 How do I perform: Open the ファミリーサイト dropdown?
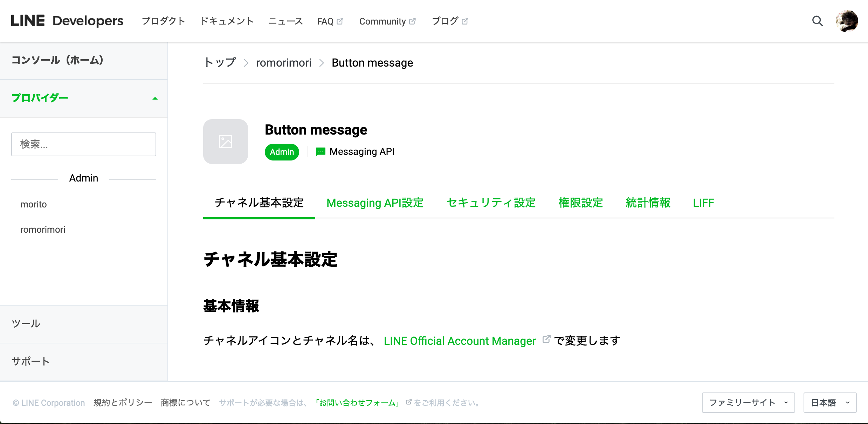coord(748,403)
